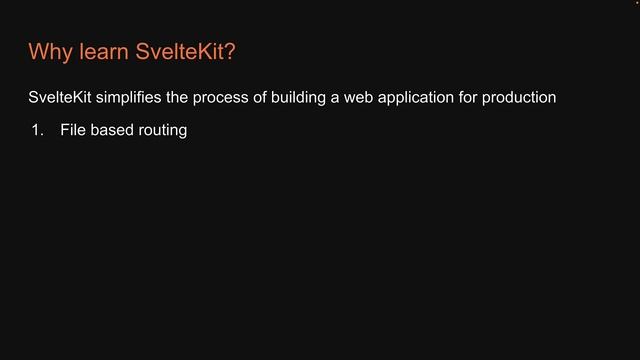Click 'SvelteKit?' in the orange heading

[x=185, y=51]
